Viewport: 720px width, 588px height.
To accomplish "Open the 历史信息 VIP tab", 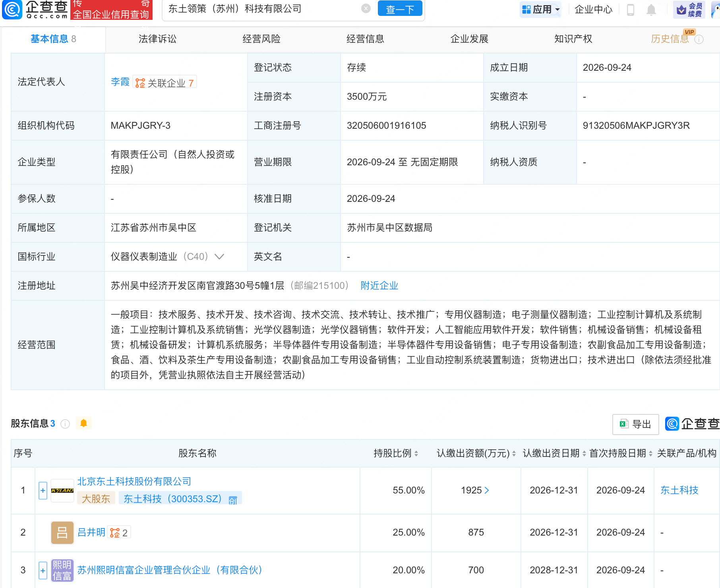I will [x=670, y=39].
